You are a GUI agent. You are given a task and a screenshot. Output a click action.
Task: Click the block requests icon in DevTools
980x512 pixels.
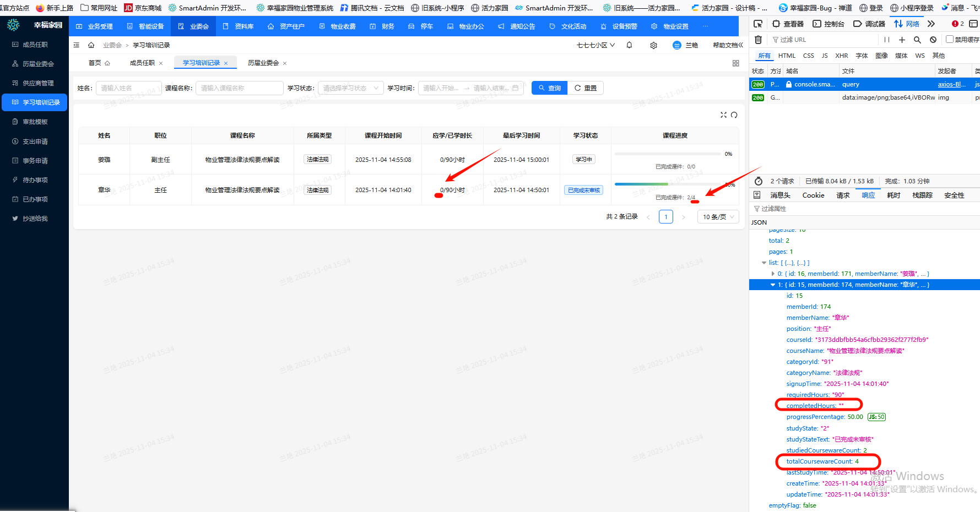(x=933, y=40)
